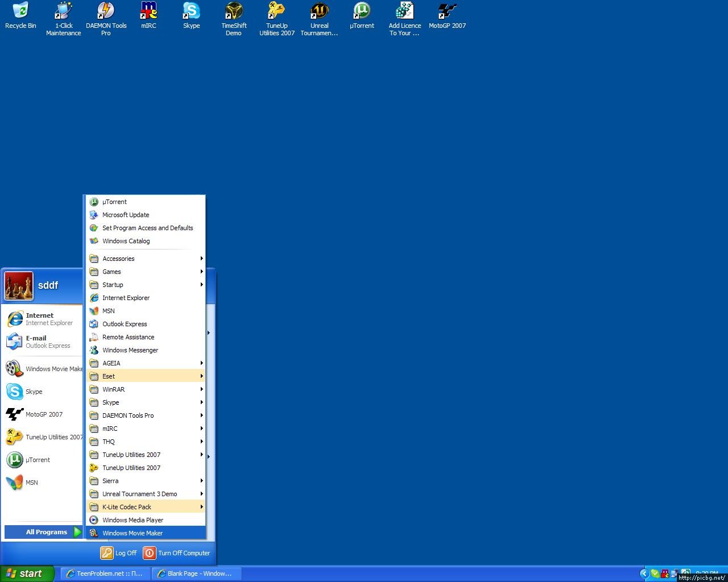This screenshot has width=728, height=582.
Task: Expand the Accessories submenu
Action: (x=146, y=259)
